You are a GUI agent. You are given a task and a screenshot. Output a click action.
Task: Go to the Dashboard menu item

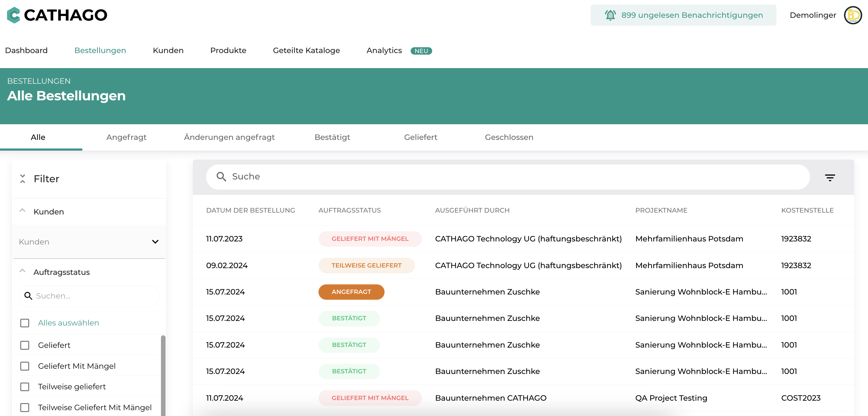(26, 51)
